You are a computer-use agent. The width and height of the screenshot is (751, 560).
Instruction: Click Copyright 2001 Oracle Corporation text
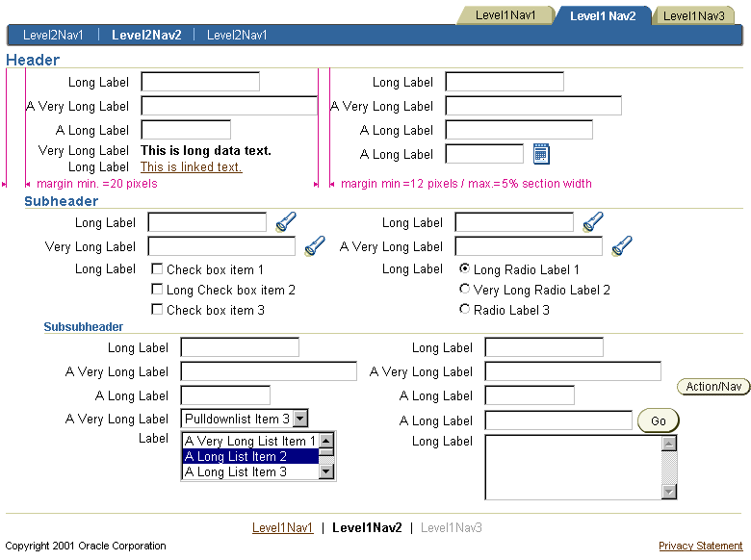pyautogui.click(x=86, y=546)
